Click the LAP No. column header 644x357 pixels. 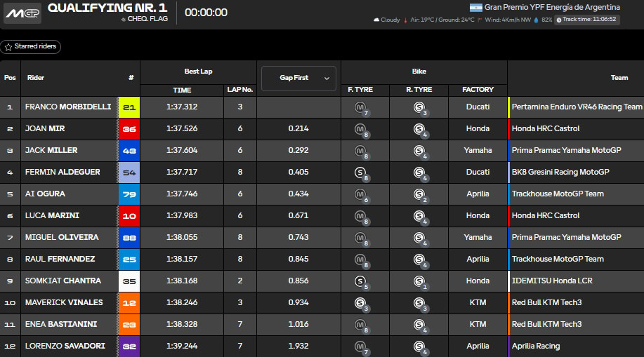[x=240, y=90]
